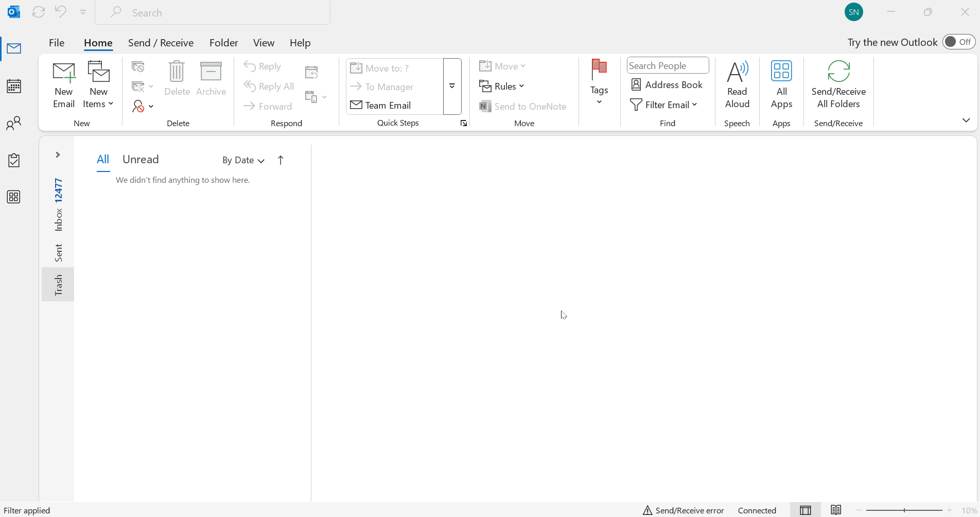Click the zoom slider

[x=904, y=510]
